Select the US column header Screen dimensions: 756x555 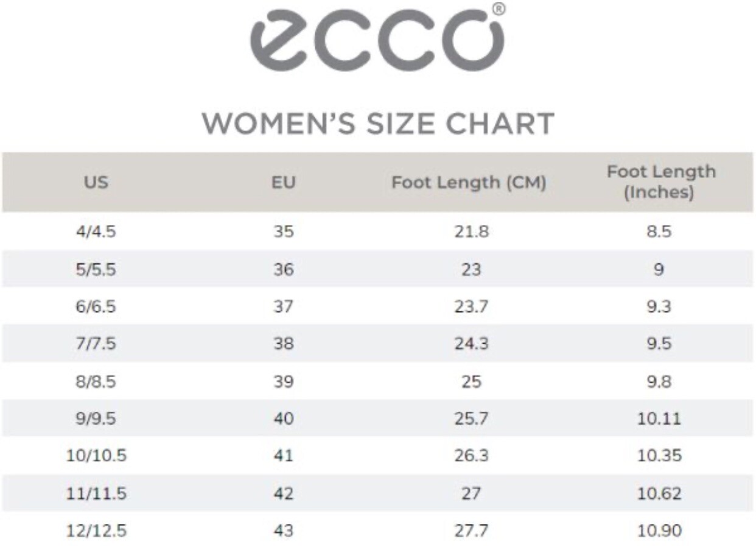tap(96, 182)
